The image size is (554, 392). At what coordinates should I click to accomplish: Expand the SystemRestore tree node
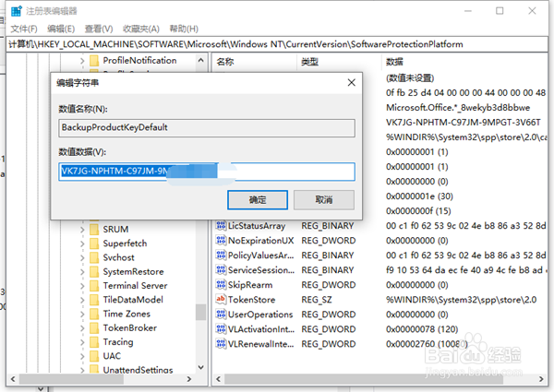82,272
